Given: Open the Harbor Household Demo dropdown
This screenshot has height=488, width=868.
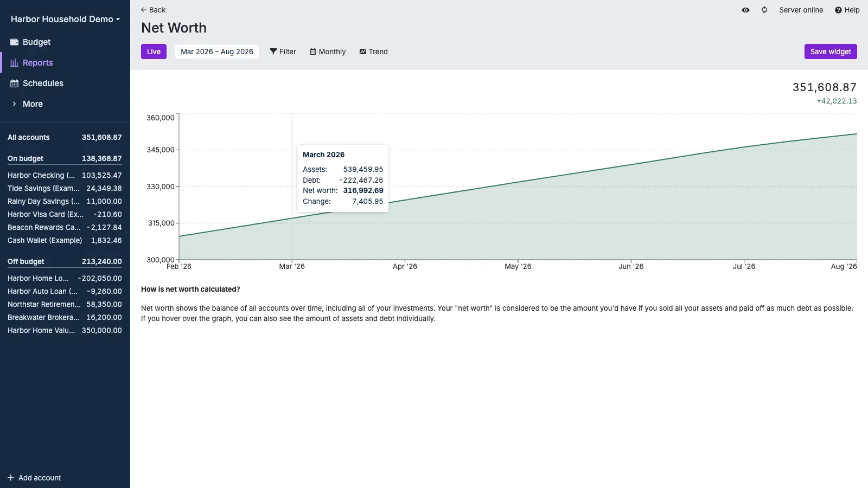Looking at the screenshot, I should tap(65, 20).
